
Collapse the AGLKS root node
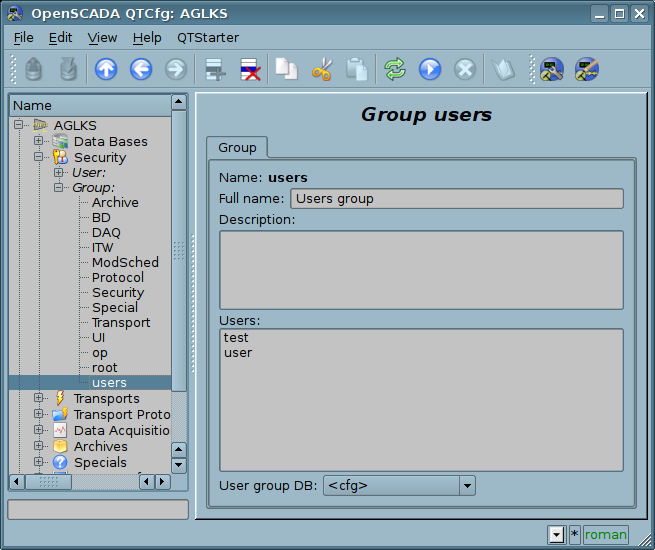pos(18,124)
